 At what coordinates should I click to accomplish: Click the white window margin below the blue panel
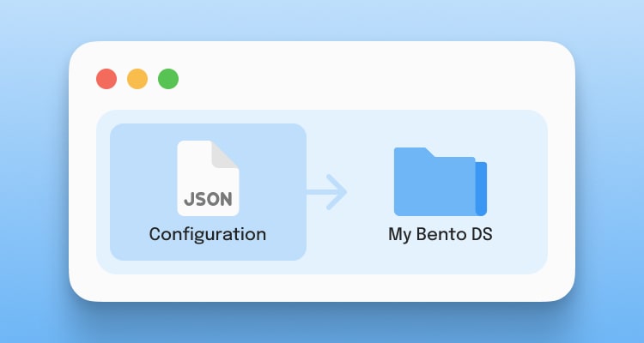pos(322,287)
